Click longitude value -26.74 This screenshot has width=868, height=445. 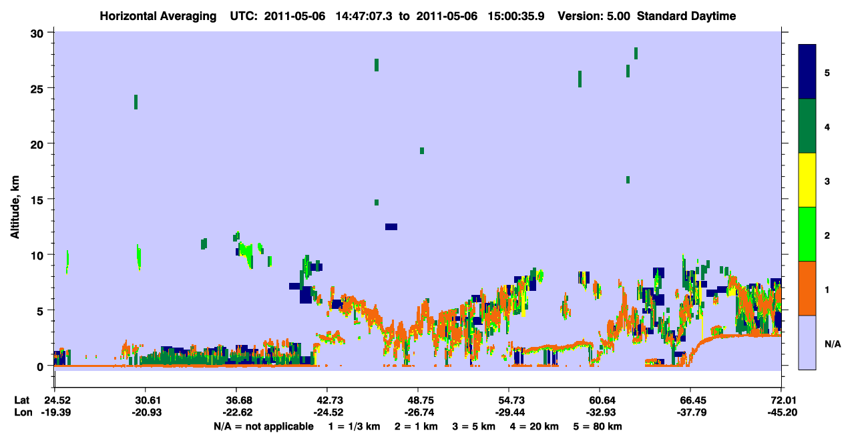(418, 413)
